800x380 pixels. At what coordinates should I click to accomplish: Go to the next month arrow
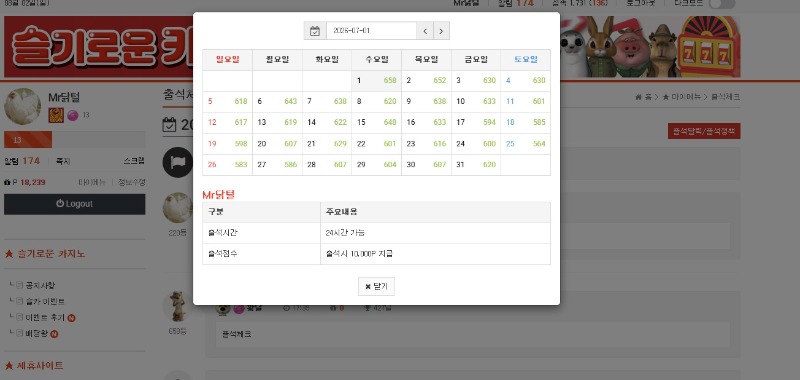441,31
